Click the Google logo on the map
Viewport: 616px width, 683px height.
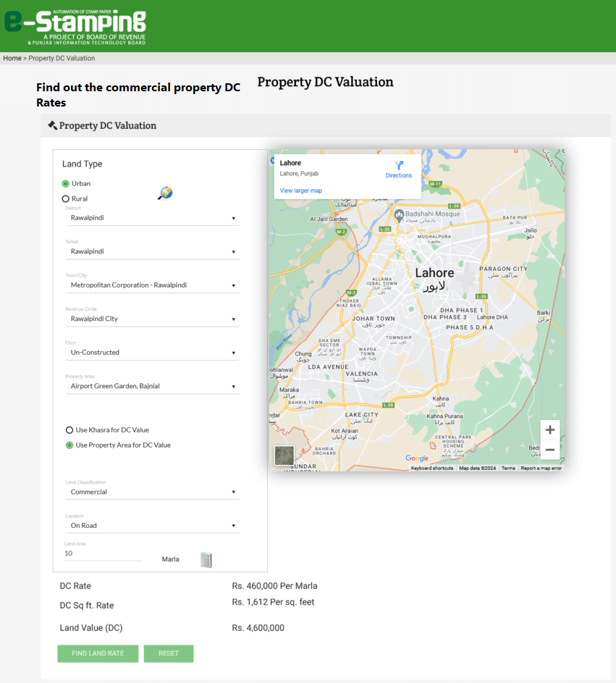(417, 458)
